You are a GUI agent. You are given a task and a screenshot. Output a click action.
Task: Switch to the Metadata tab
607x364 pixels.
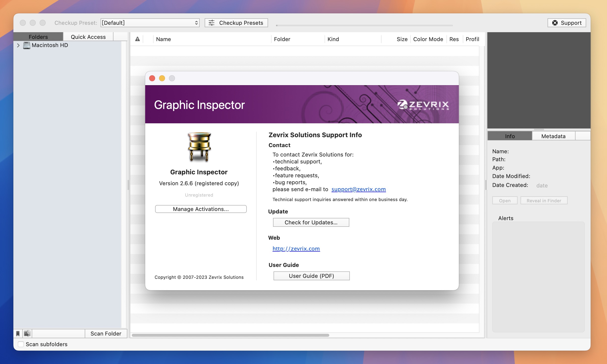point(553,136)
